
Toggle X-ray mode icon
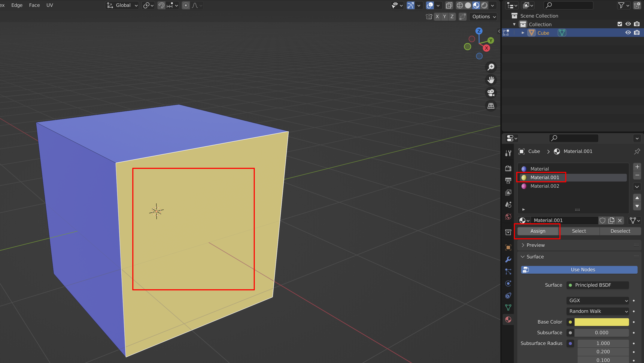tap(449, 5)
